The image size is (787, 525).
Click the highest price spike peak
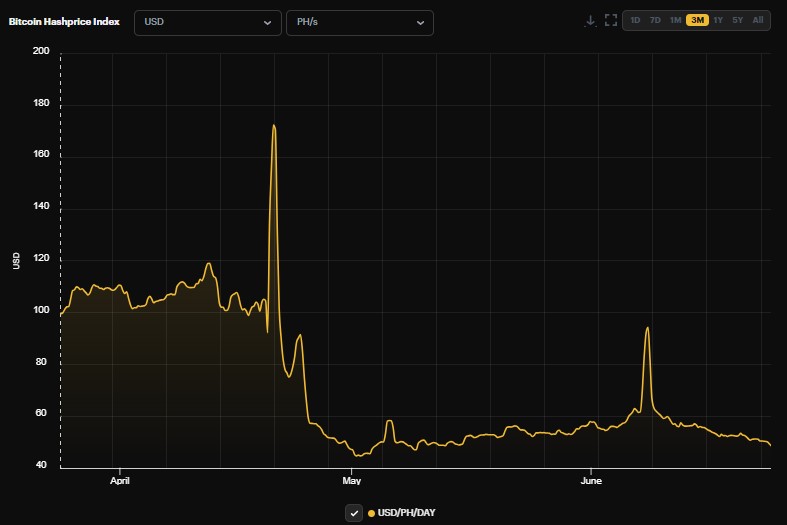tap(274, 126)
